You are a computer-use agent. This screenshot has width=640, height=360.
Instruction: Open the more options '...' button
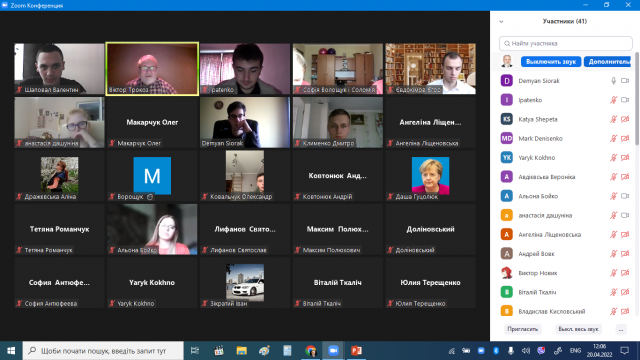click(x=621, y=329)
